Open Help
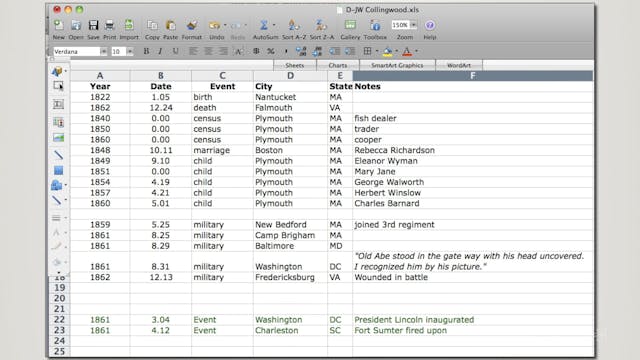 click(x=429, y=25)
